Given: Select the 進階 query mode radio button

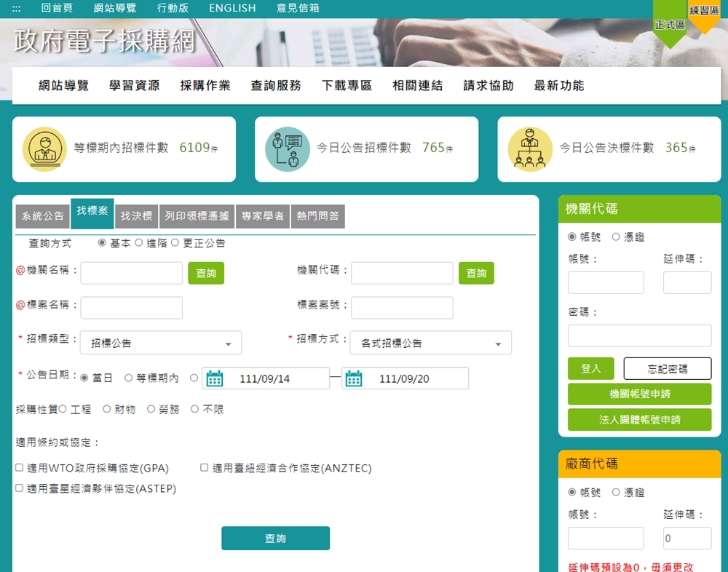Looking at the screenshot, I should pos(139,243).
